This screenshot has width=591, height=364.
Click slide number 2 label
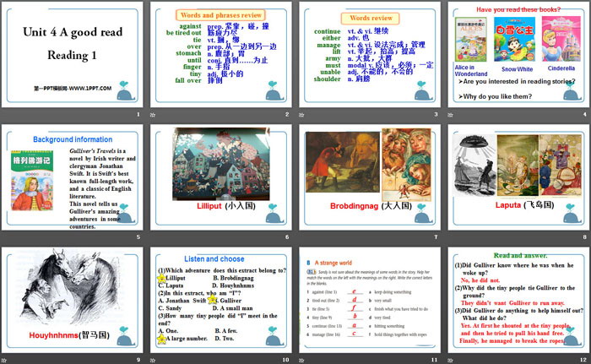287,114
